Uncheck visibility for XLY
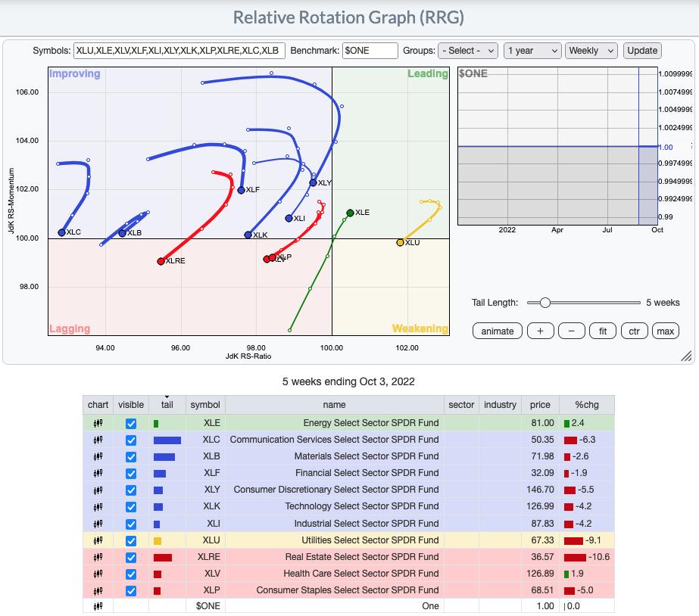 tap(130, 490)
